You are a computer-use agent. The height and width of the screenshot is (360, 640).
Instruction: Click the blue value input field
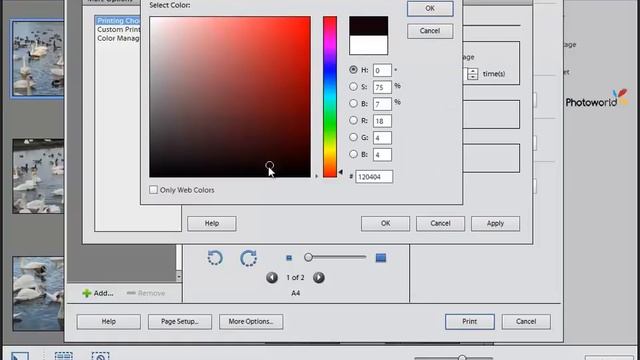tap(382, 155)
